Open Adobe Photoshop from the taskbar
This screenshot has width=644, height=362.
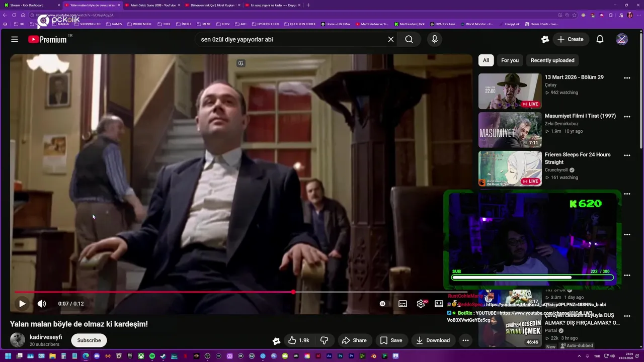click(x=340, y=356)
